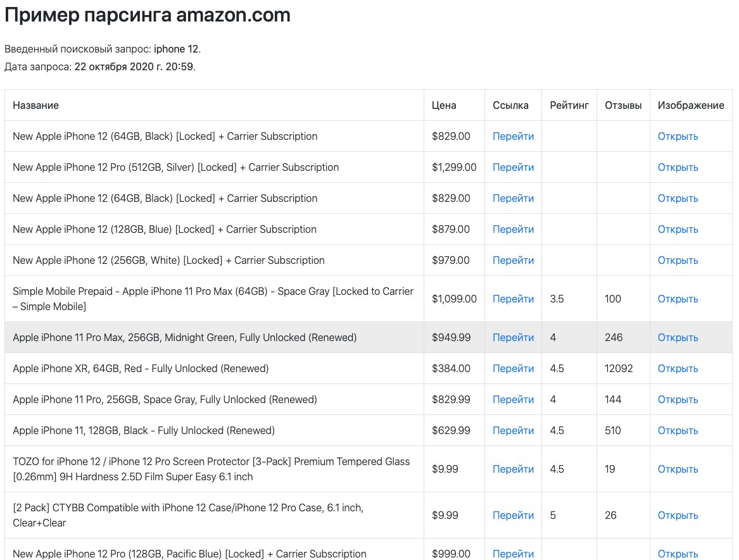Select Apple iPhone 11 Pro Space Gray title
739x560 pixels.
(x=165, y=400)
